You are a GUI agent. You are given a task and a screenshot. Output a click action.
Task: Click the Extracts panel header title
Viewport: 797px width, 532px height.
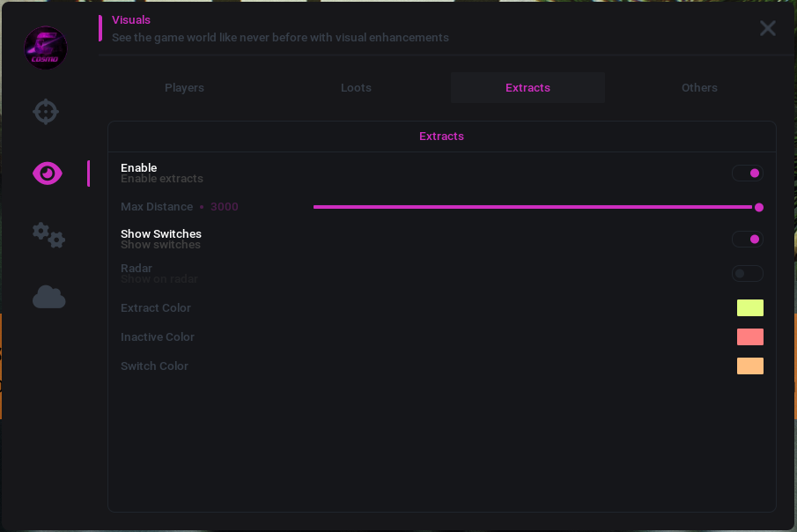pos(441,137)
